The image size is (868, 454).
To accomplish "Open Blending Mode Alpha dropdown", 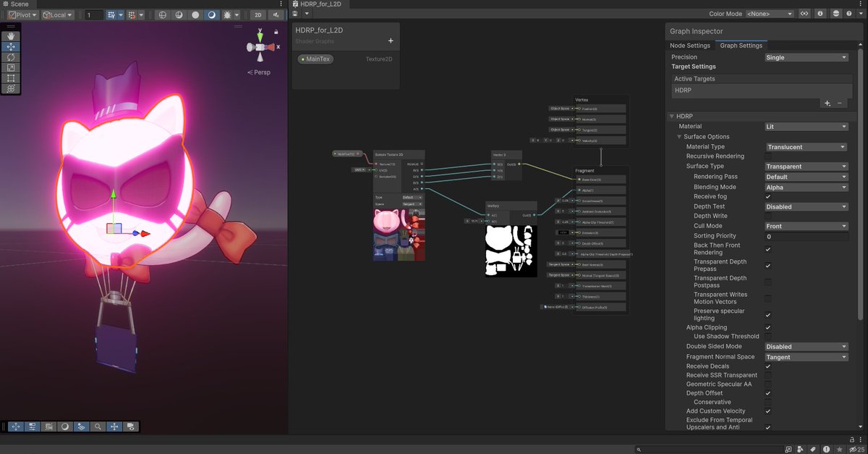I will tap(807, 188).
